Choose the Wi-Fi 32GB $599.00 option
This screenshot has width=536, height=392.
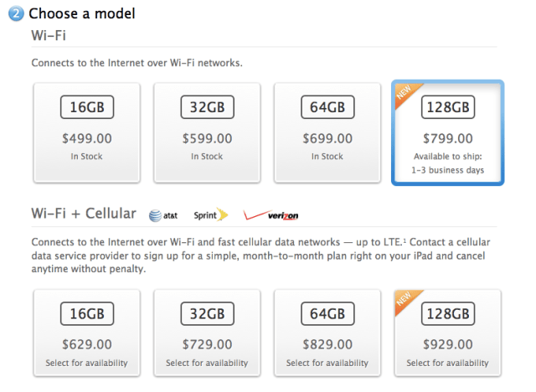[x=206, y=132]
